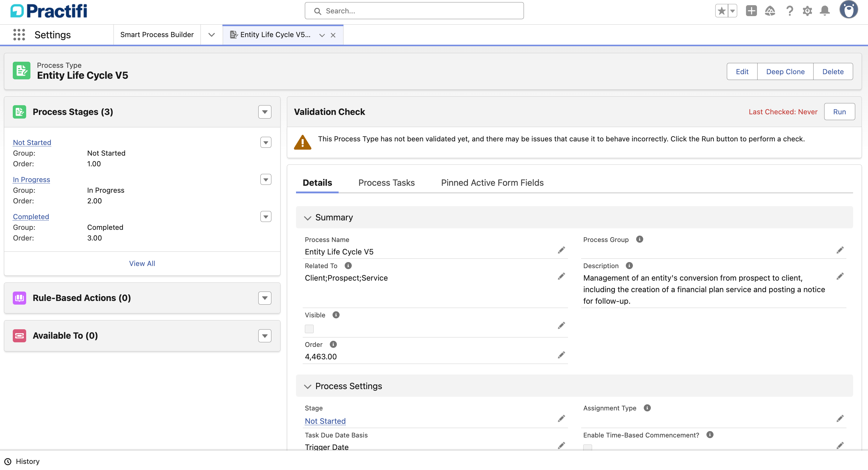The height and width of the screenshot is (470, 868).
Task: Switch to Pinned Active Form Fields tab
Action: coord(492,182)
